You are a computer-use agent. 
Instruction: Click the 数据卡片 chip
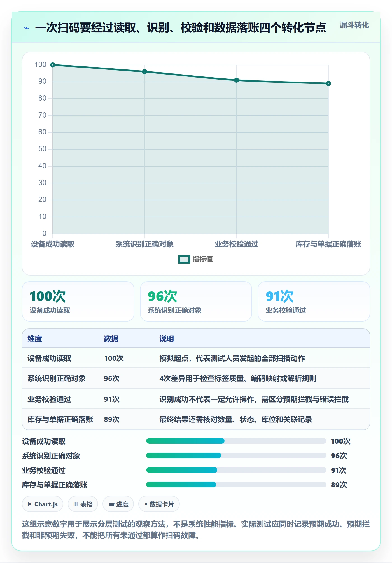(x=159, y=504)
